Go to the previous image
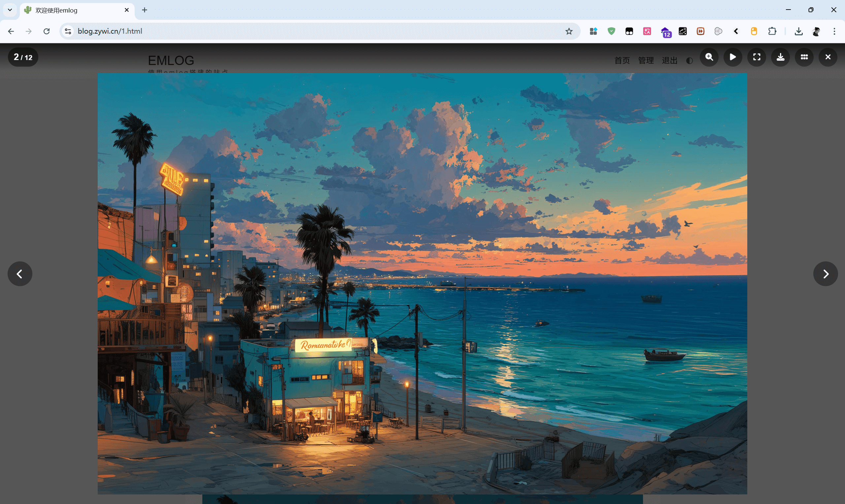845x504 pixels. click(x=20, y=274)
